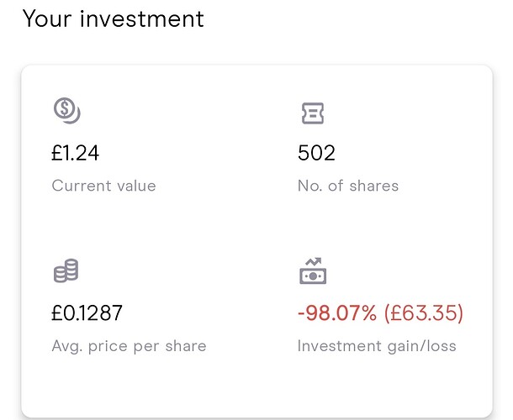Click the banknote part of the gain/loss icon
513x420 pixels.
[x=313, y=276]
